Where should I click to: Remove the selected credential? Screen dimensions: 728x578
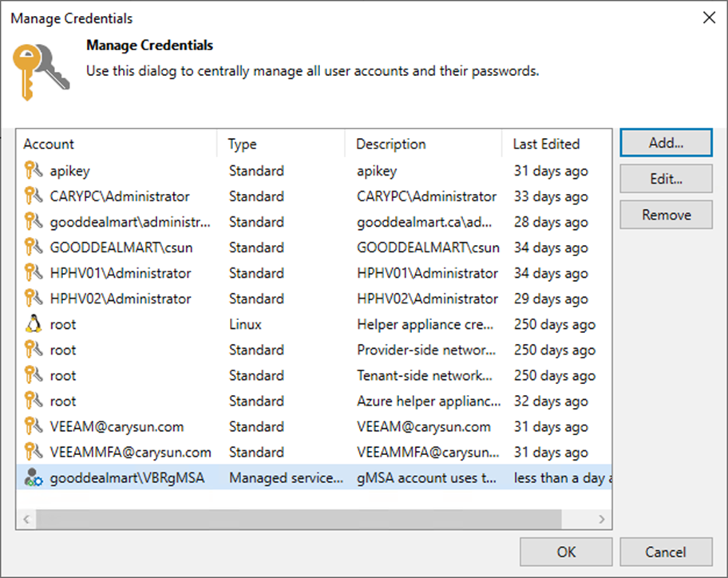(x=666, y=214)
